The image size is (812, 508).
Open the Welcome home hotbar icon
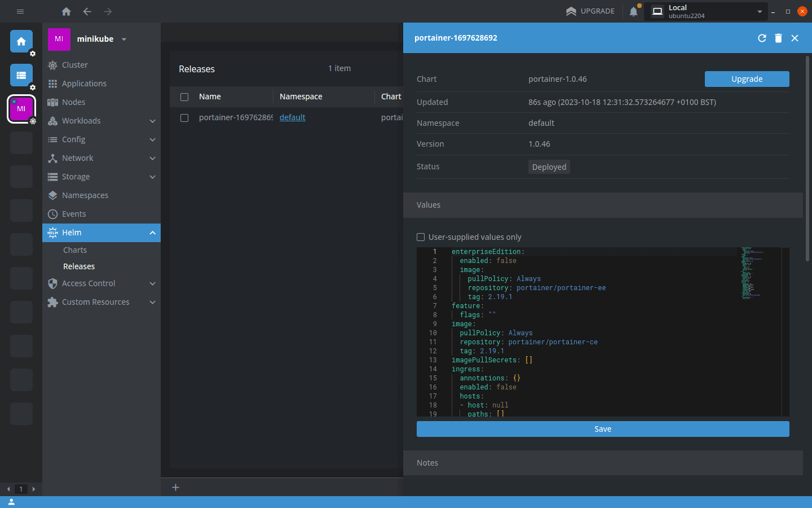(x=21, y=41)
